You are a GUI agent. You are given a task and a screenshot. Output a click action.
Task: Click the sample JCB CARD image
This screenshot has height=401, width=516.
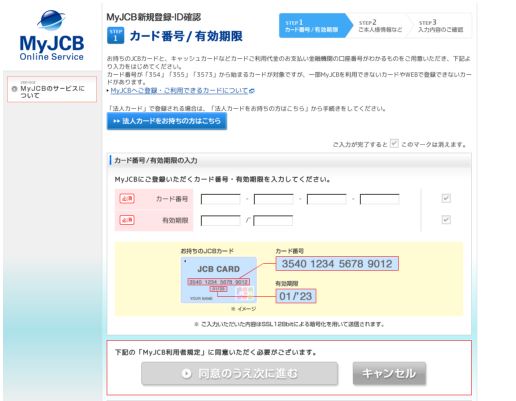219,280
